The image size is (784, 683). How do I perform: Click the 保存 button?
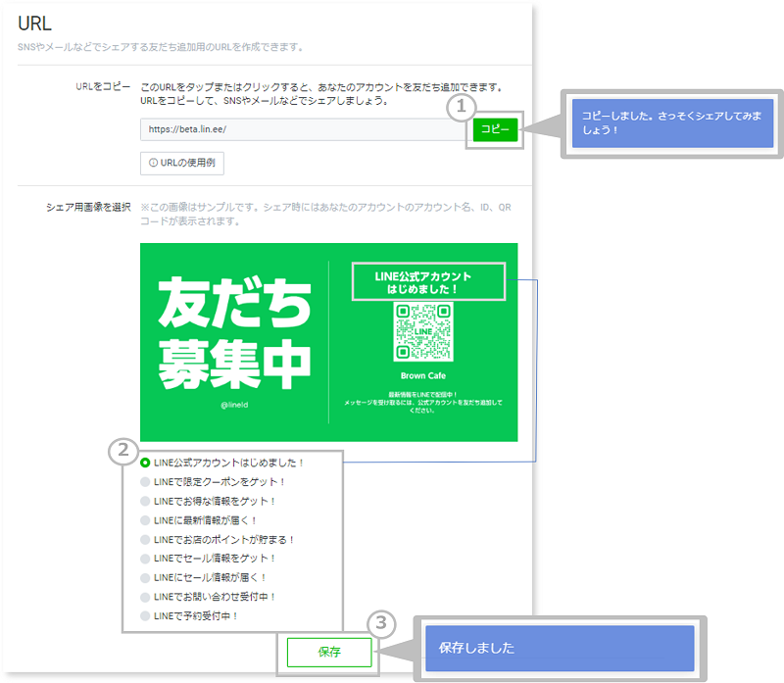coord(329,652)
